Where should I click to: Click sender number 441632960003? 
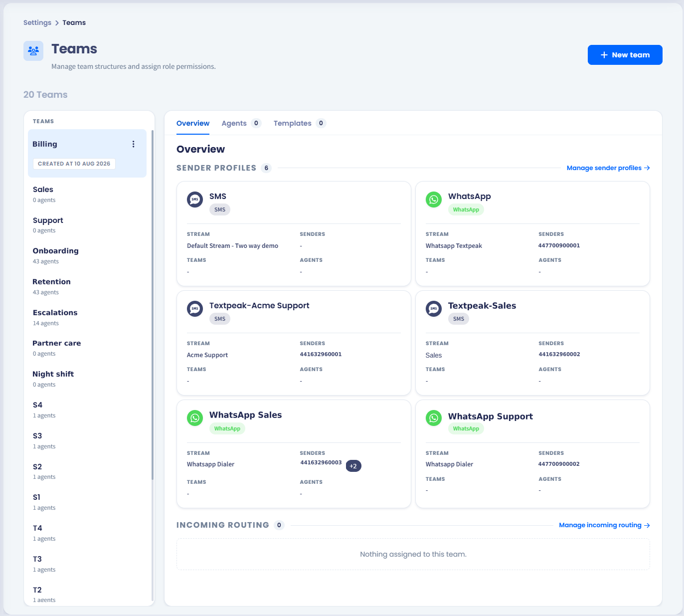[321, 462]
